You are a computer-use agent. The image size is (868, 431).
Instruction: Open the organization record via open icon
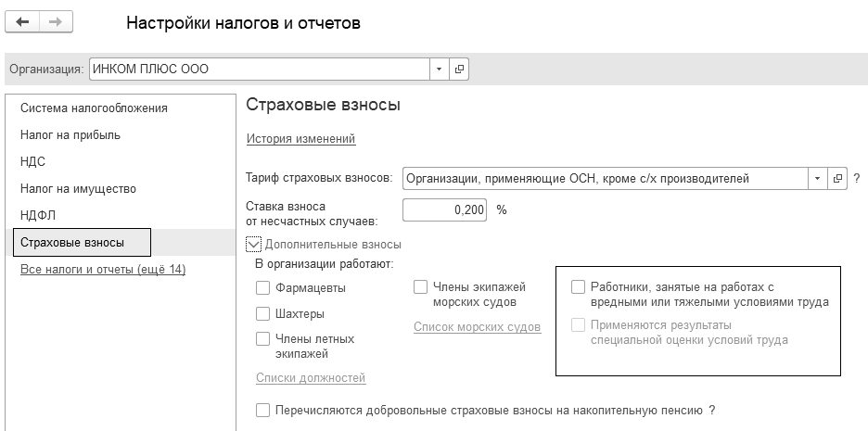pos(458,69)
